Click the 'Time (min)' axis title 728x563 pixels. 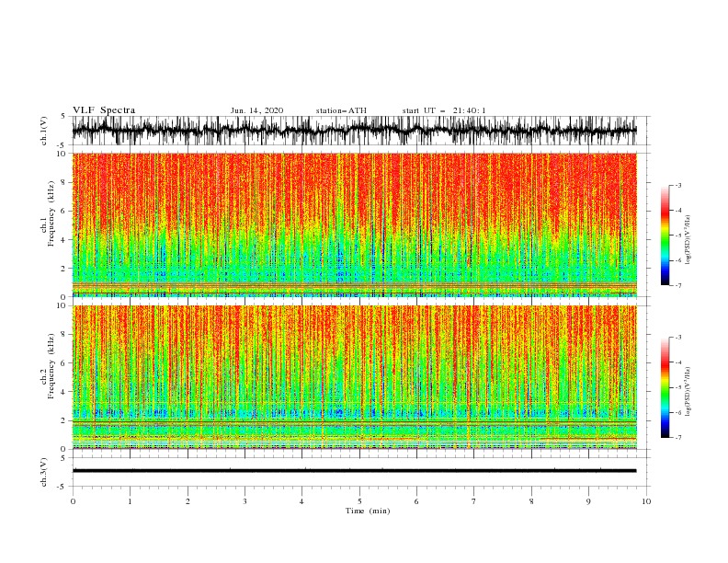click(x=368, y=511)
